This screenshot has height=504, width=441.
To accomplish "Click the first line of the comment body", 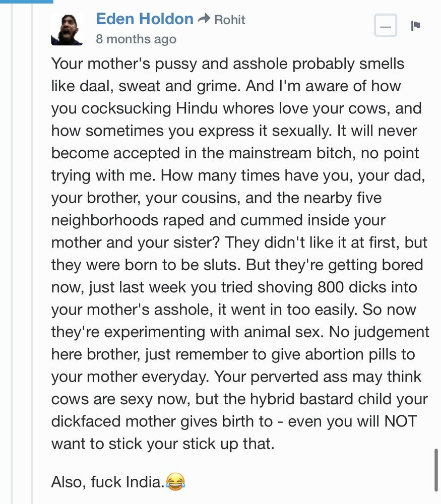I will pos(228,64).
